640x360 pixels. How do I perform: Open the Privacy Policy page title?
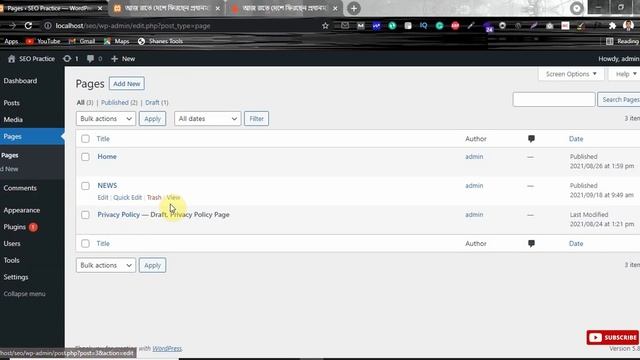(x=118, y=215)
